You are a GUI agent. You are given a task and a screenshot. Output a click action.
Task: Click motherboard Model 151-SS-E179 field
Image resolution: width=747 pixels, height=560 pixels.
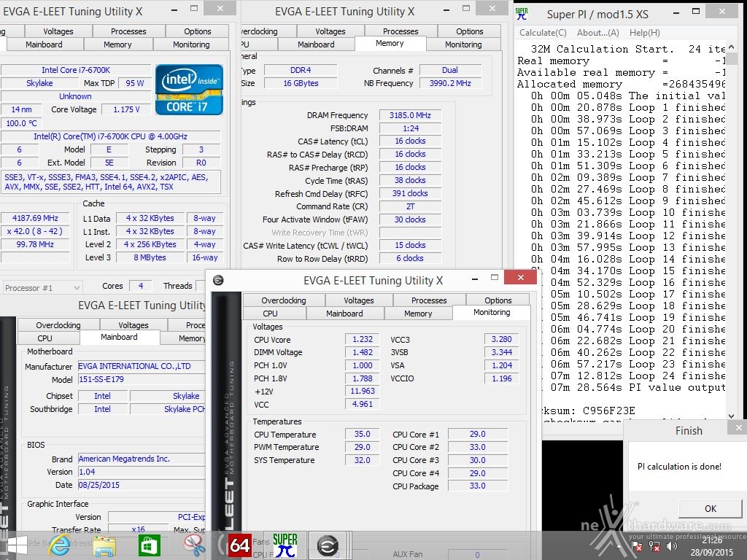coord(142,379)
